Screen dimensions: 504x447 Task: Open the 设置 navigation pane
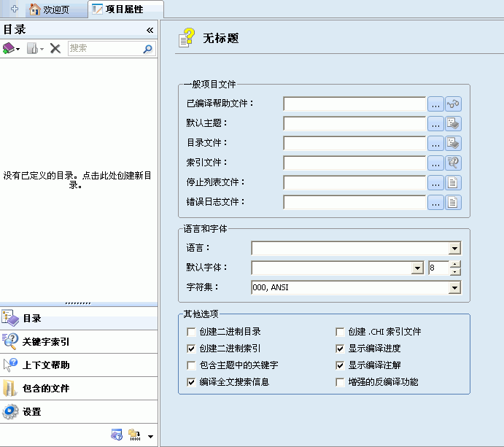[79, 412]
